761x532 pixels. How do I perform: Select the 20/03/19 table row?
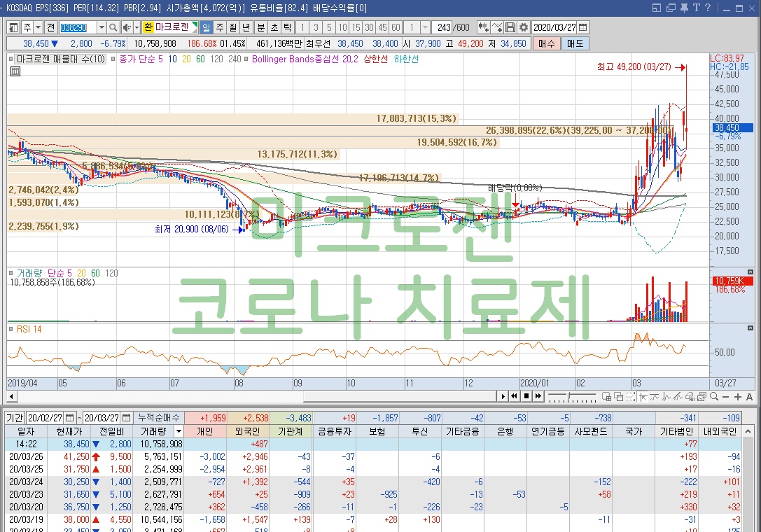pyautogui.click(x=373, y=519)
